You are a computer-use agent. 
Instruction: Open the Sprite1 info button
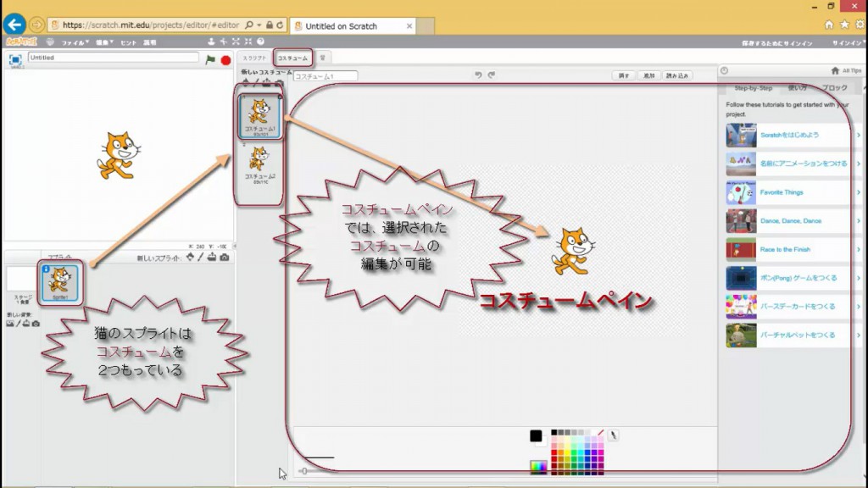coord(46,269)
